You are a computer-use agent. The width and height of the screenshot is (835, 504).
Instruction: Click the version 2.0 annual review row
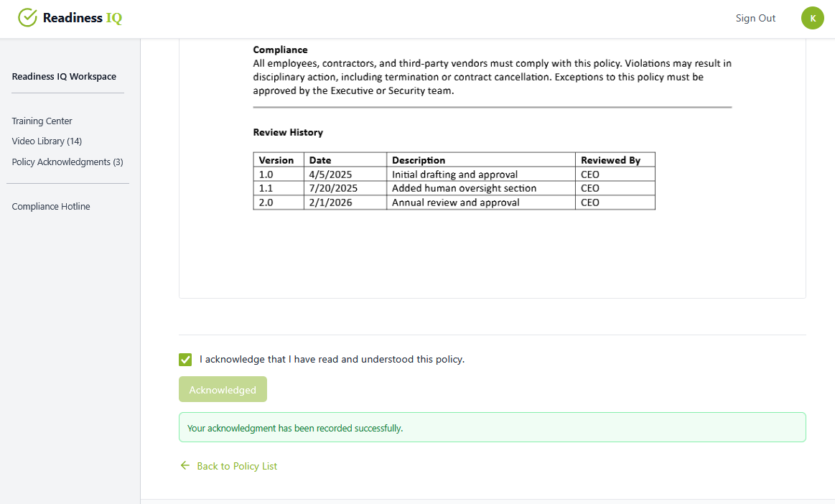454,202
